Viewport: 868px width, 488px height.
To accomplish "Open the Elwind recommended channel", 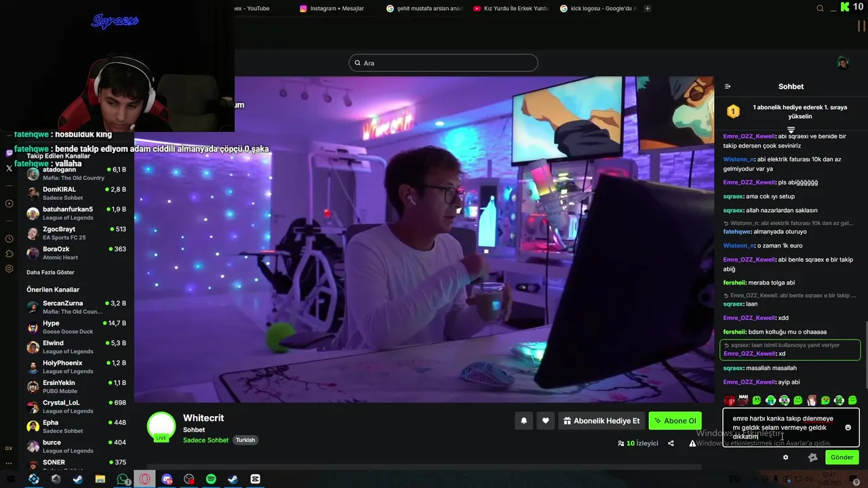I will click(x=76, y=347).
